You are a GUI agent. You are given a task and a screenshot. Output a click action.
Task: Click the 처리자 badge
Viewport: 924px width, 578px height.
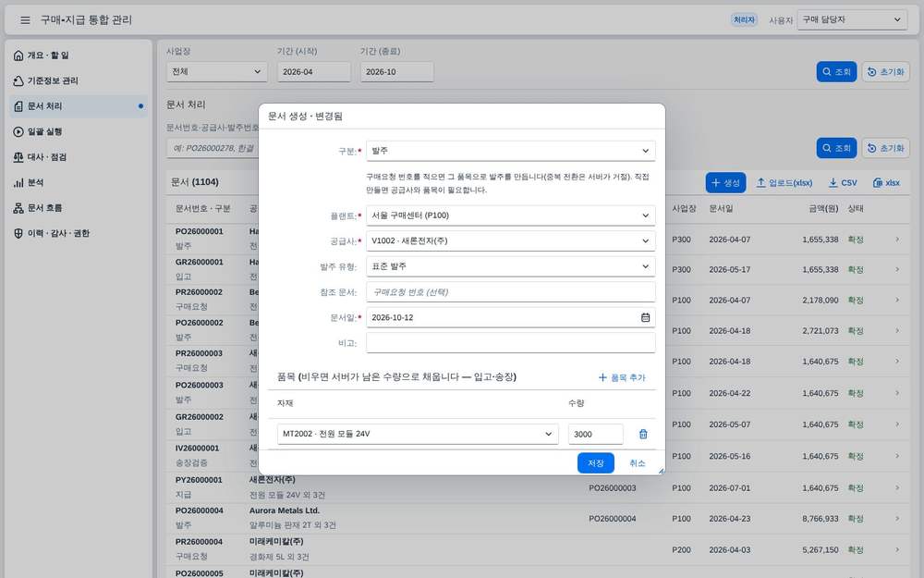coord(744,20)
